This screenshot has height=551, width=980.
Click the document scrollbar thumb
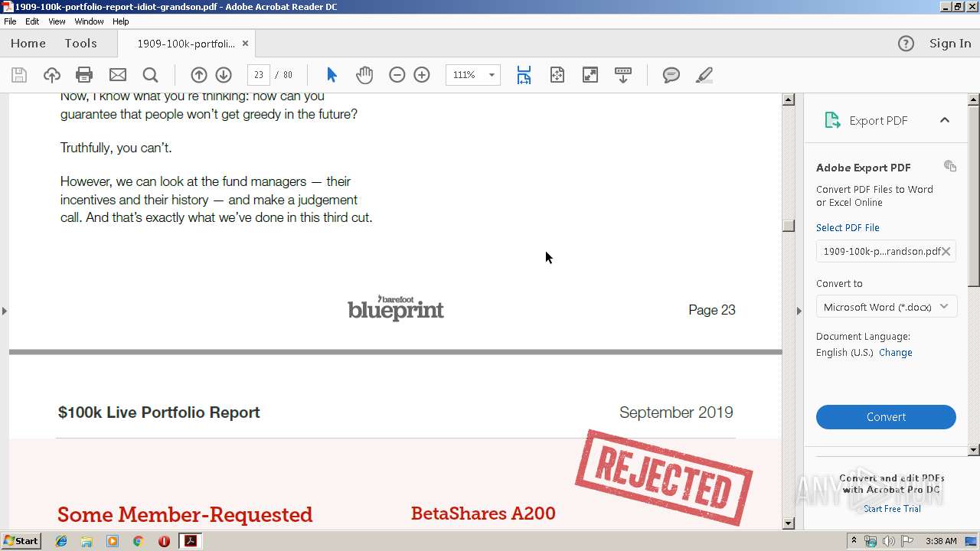coord(788,225)
